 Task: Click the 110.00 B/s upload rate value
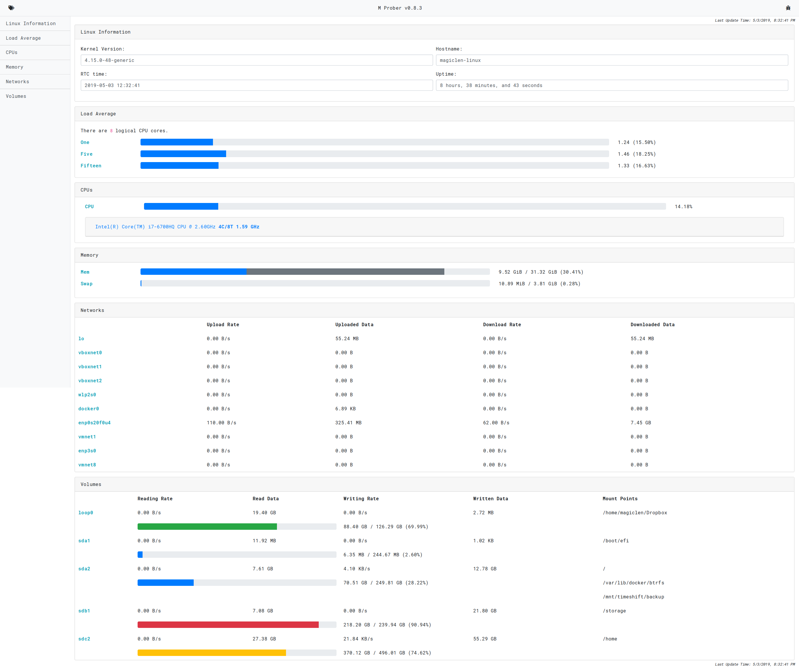click(x=221, y=423)
